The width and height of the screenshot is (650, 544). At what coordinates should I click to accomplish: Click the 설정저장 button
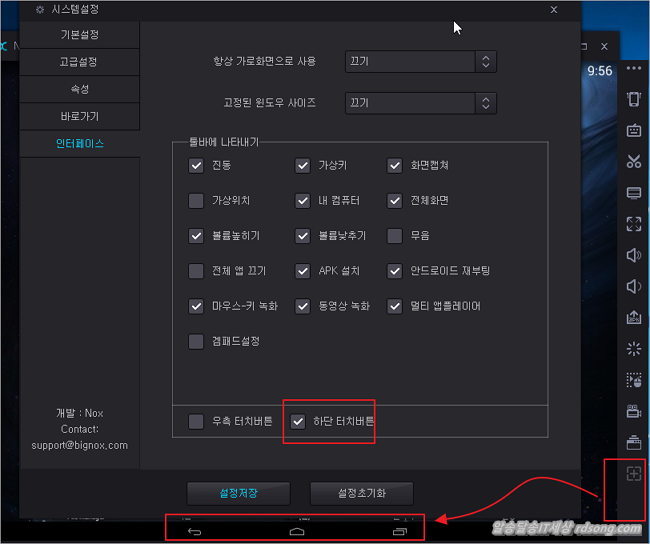[x=238, y=493]
